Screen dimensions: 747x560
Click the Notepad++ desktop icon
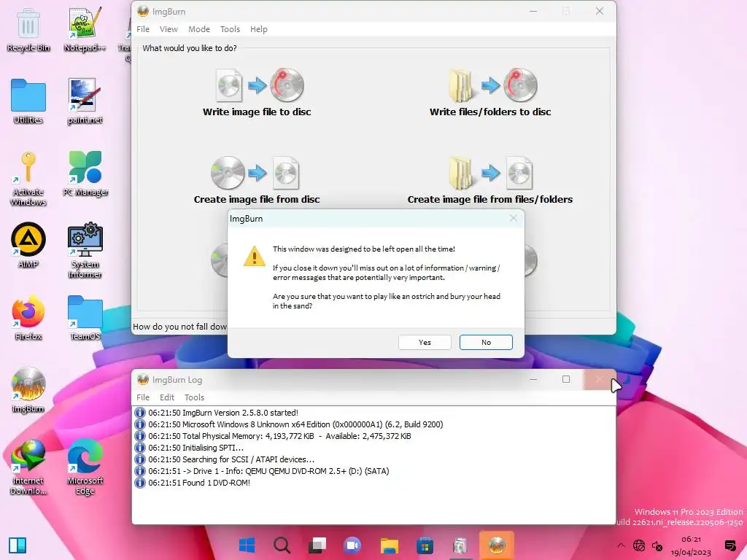pos(85,29)
